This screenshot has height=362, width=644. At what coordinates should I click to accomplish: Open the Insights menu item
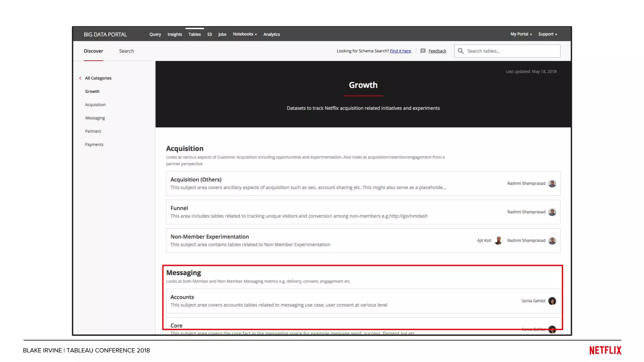click(175, 34)
